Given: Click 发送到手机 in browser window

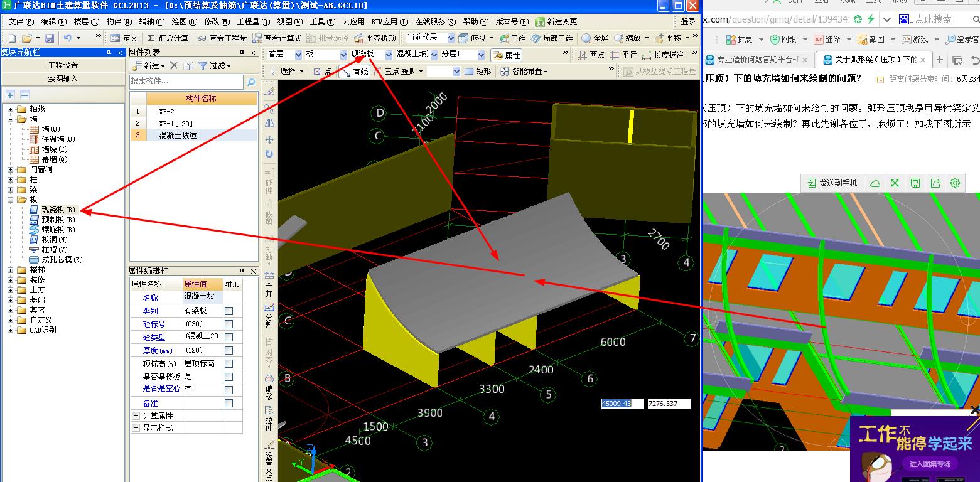Looking at the screenshot, I should click(x=832, y=183).
